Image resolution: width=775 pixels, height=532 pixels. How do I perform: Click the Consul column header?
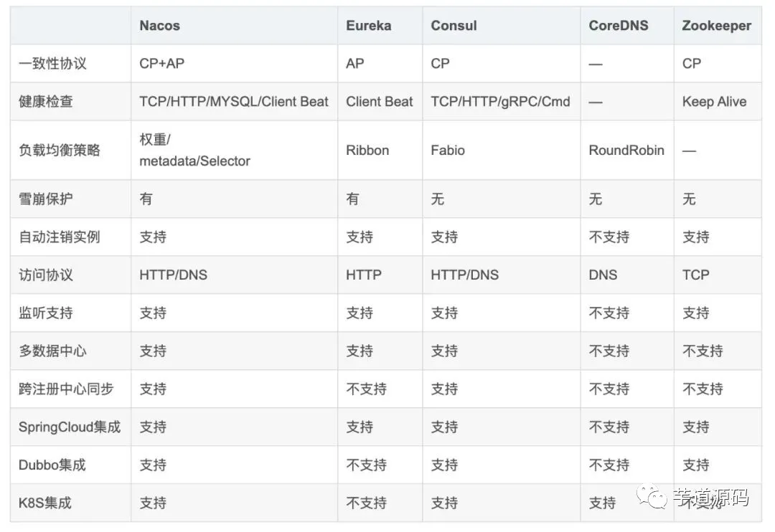click(454, 26)
